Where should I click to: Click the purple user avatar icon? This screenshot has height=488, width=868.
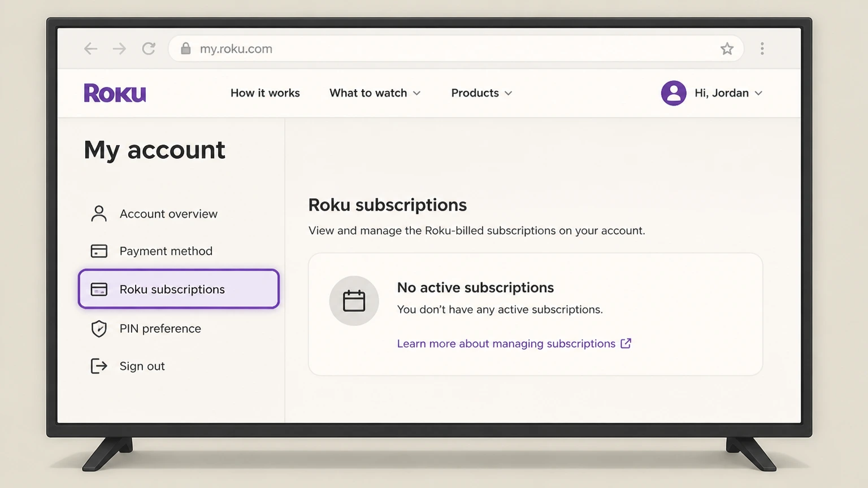point(674,93)
